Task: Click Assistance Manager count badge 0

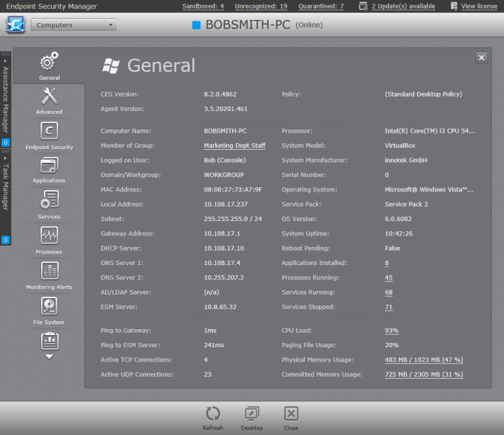Action: [x=6, y=143]
